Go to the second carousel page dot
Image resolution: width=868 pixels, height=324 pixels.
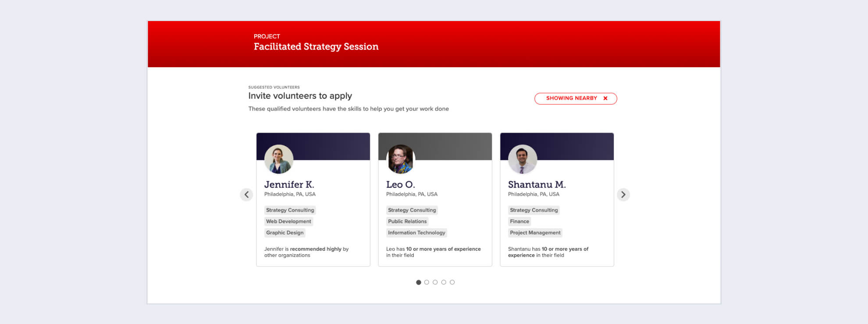click(427, 282)
